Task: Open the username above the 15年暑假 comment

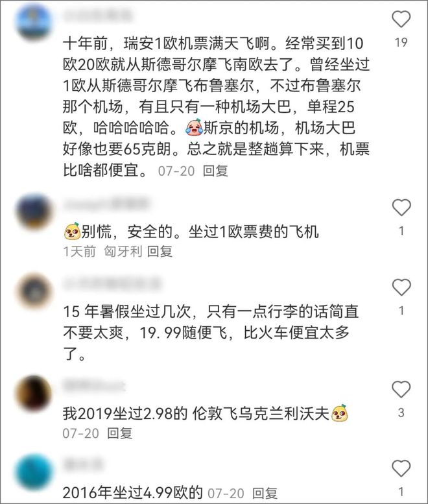Action: point(112,283)
